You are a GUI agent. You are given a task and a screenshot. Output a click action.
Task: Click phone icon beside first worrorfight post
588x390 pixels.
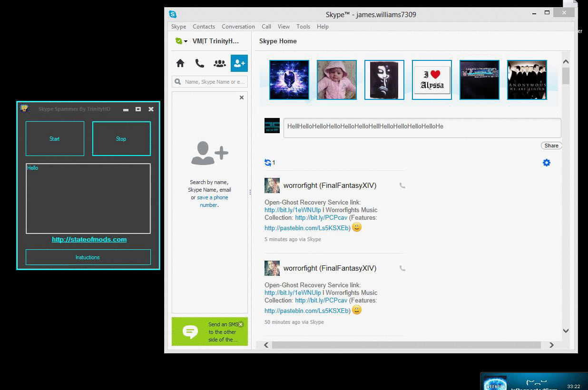coord(402,186)
